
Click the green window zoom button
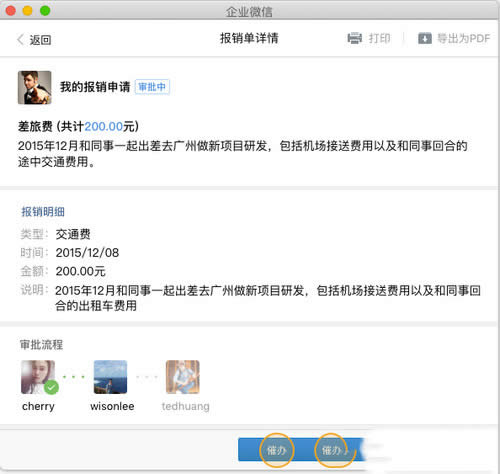(45, 11)
